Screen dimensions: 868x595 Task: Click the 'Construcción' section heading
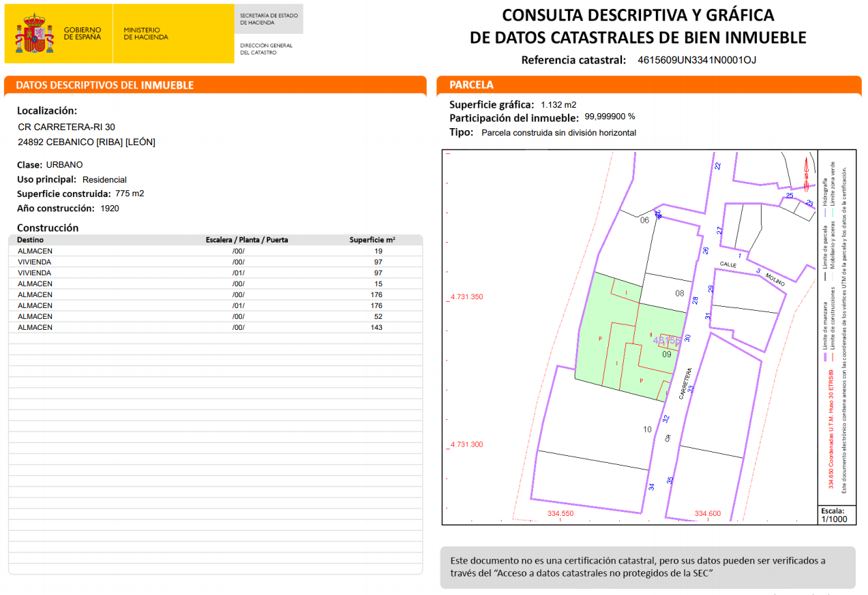click(x=48, y=228)
